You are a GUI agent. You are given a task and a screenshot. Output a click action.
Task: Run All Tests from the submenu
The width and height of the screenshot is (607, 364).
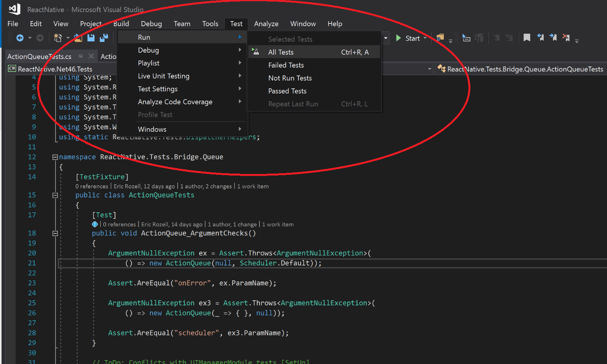click(x=314, y=52)
